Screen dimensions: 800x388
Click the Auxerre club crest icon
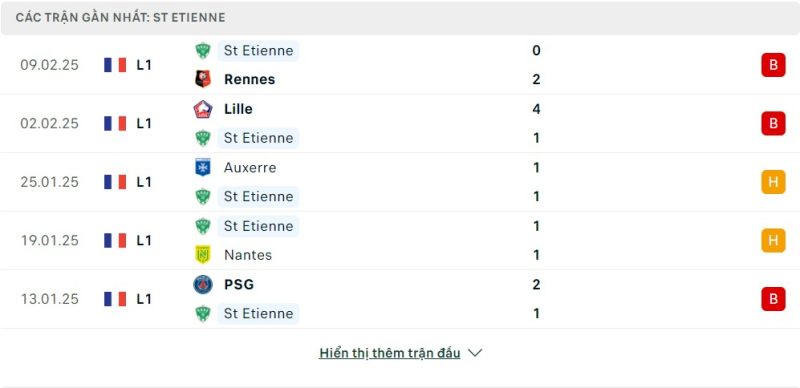203,167
